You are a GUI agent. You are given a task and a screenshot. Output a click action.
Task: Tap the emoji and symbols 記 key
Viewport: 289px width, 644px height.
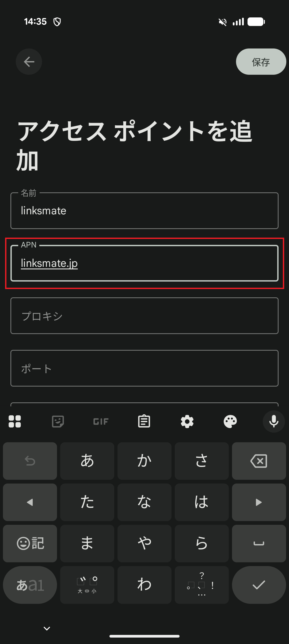[29, 543]
